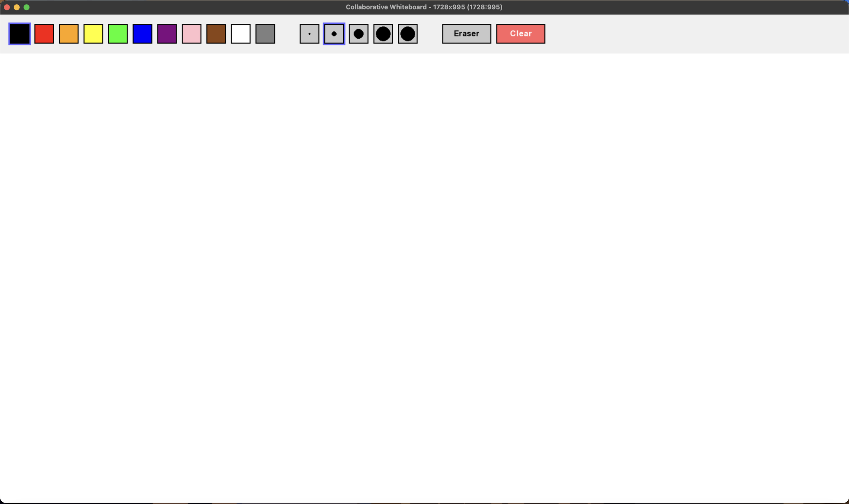The height and width of the screenshot is (504, 849).
Task: Pick the fourth brush size button
Action: tap(383, 34)
